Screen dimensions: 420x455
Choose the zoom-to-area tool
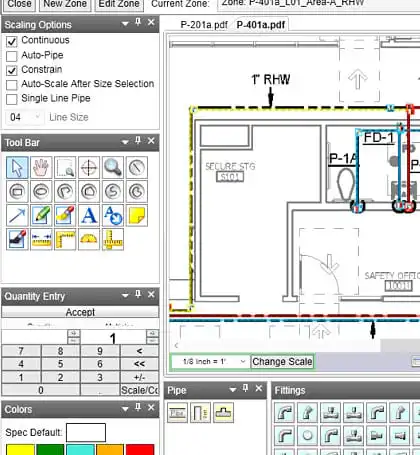(65, 167)
